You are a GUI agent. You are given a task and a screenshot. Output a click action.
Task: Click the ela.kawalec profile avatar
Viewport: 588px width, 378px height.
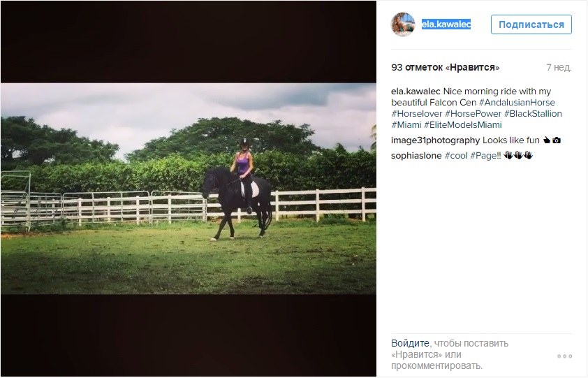[x=403, y=24]
